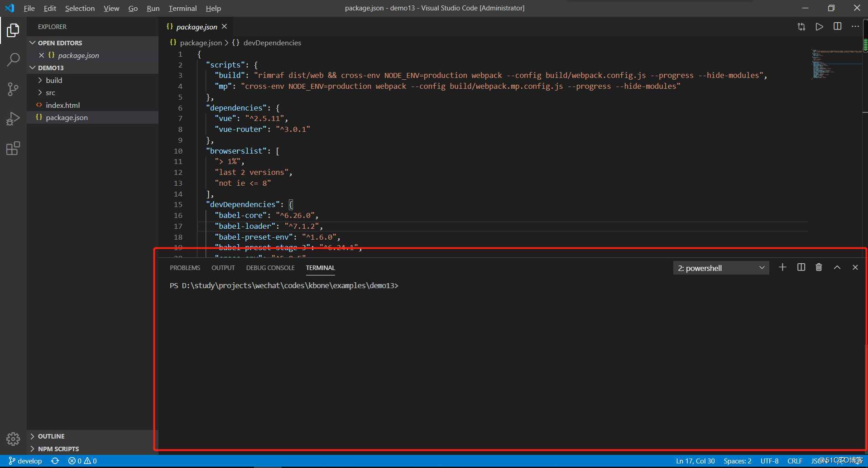Click the "vue-router" dependency line
868x468 pixels.
coord(262,129)
